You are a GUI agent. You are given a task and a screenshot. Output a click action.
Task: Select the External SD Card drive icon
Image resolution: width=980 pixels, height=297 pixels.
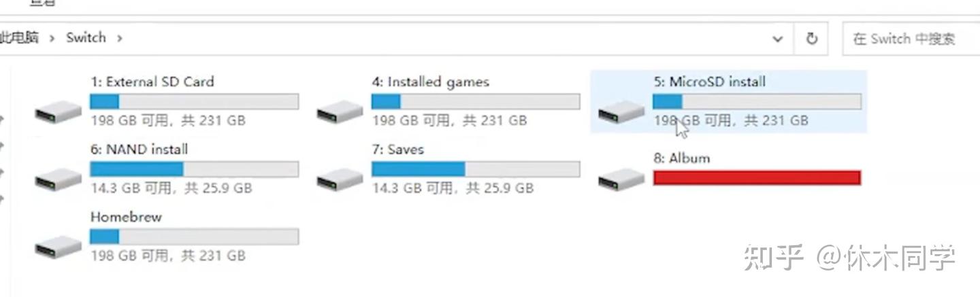[59, 110]
